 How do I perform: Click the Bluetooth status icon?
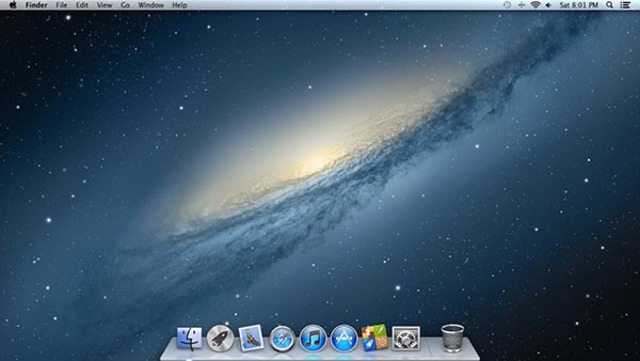(521, 5)
